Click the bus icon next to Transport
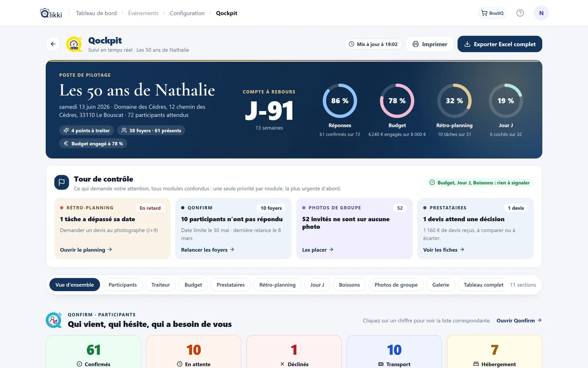Viewport: 588px width, 368px height. coord(381,364)
